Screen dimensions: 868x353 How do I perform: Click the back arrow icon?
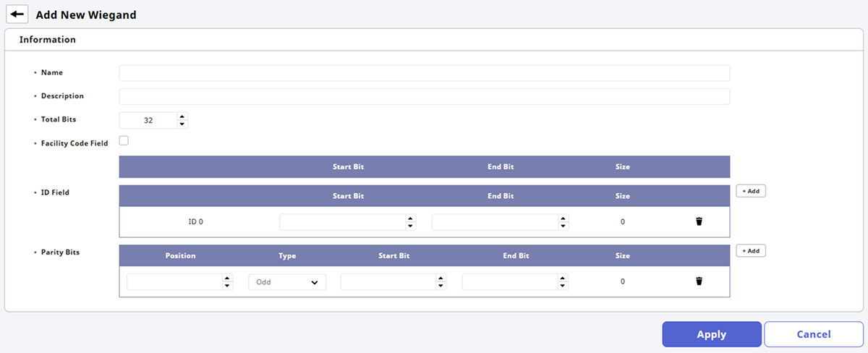tap(17, 14)
